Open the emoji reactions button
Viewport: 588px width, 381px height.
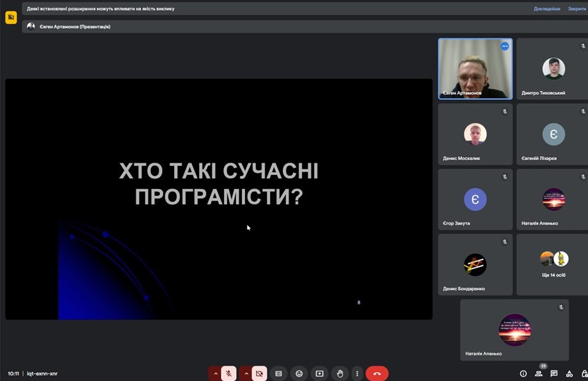299,373
